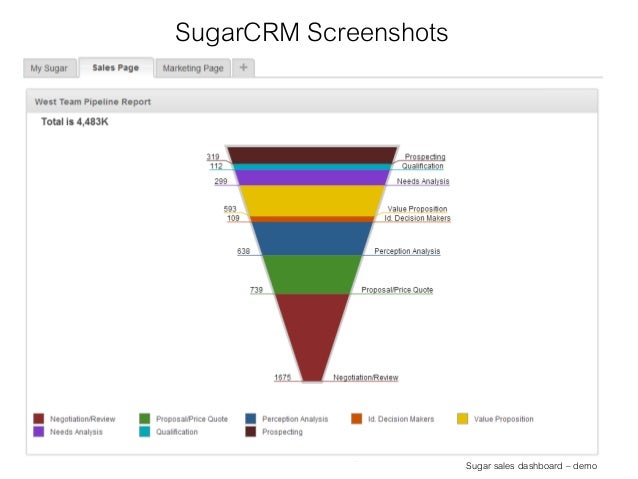This screenshot has width=638, height=479.
Task: Click the Id. Decision Makers legend swatch
Action: coord(356,419)
